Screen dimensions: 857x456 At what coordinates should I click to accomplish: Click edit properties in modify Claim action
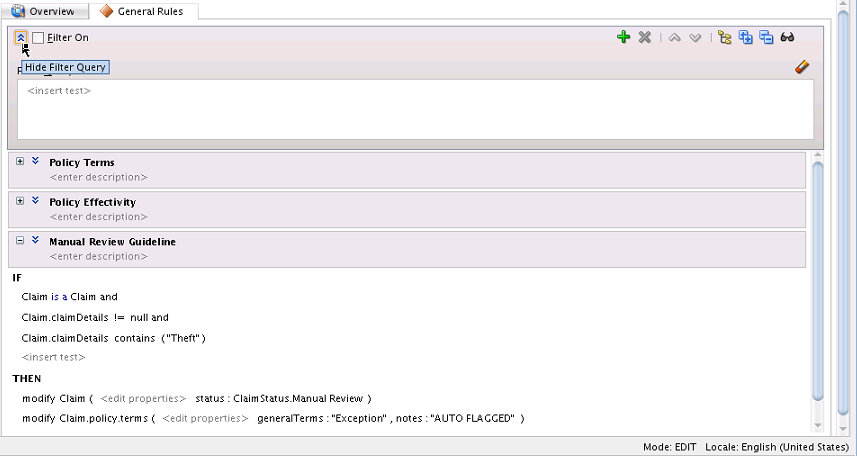point(143,399)
